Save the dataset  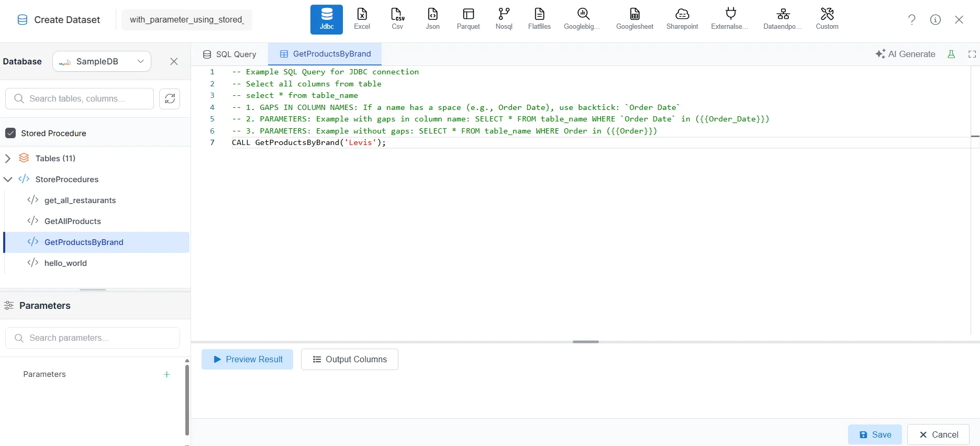click(x=875, y=434)
